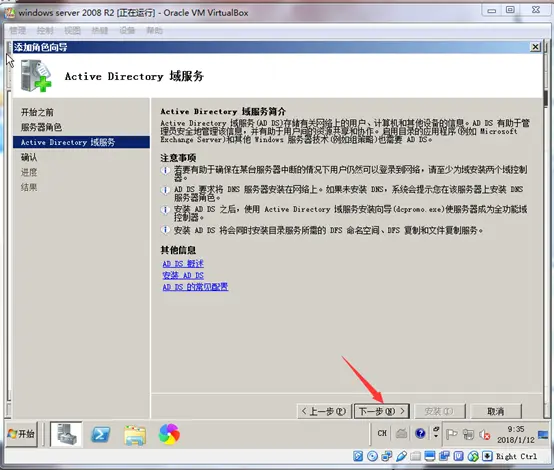The width and height of the screenshot is (554, 470).
Task: Click VirtualBox optical disc indicator icon
Action: tap(372, 456)
